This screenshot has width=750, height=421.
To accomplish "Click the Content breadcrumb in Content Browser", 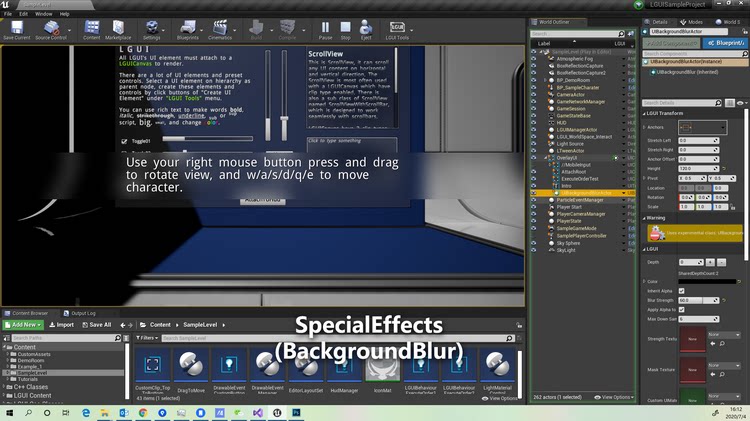I will click(x=160, y=325).
